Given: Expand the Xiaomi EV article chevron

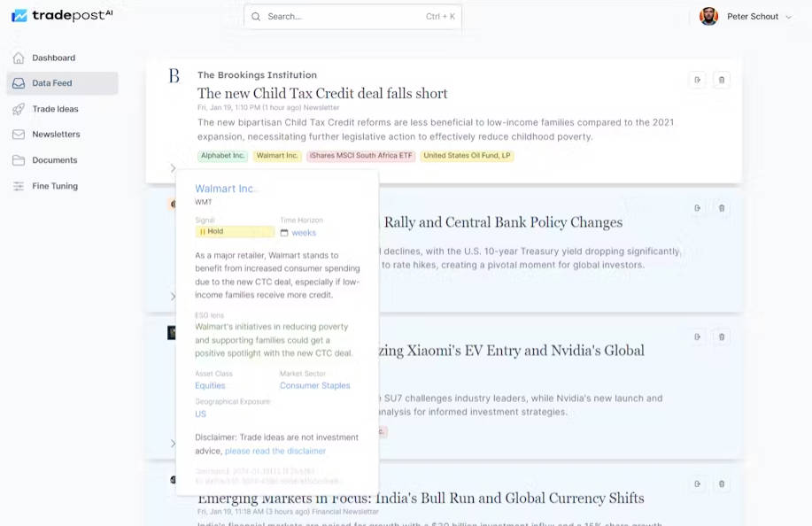Looking at the screenshot, I should [173, 443].
